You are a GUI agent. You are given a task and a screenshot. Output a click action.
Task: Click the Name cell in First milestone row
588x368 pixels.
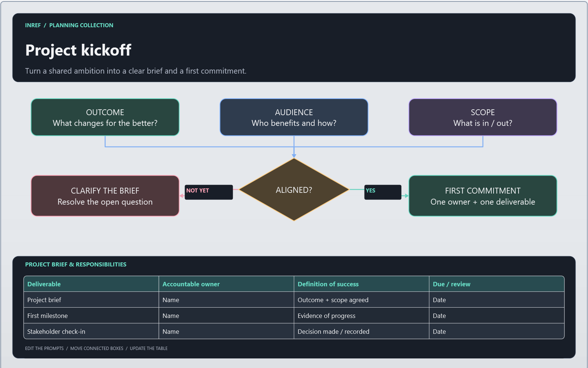point(226,316)
